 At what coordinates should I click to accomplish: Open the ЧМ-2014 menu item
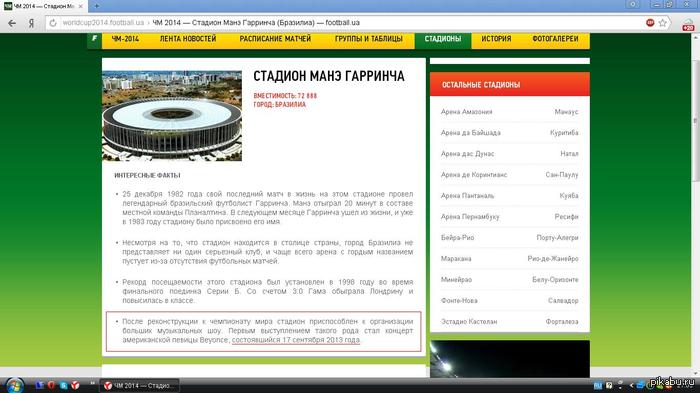coord(125,39)
